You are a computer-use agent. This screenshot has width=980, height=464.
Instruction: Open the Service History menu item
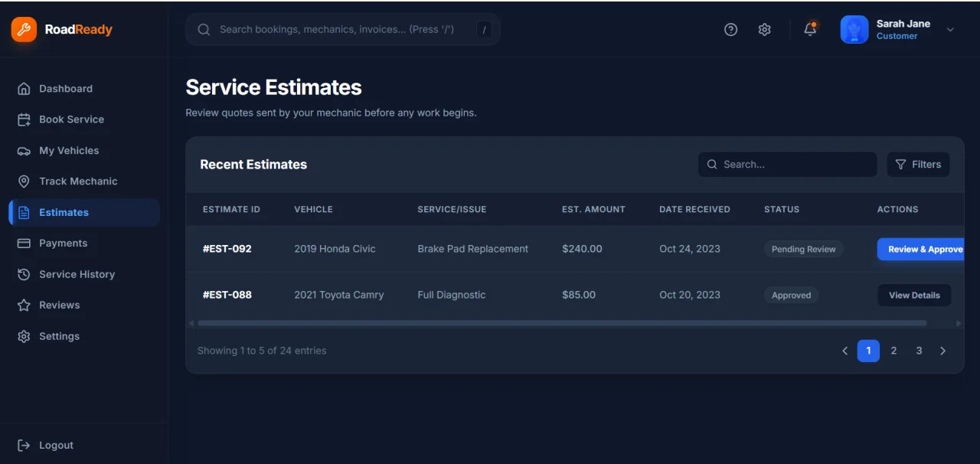coord(84,274)
